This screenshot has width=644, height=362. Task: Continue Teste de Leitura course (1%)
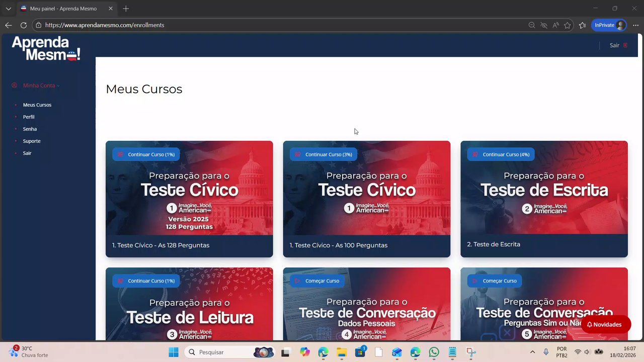(146, 281)
